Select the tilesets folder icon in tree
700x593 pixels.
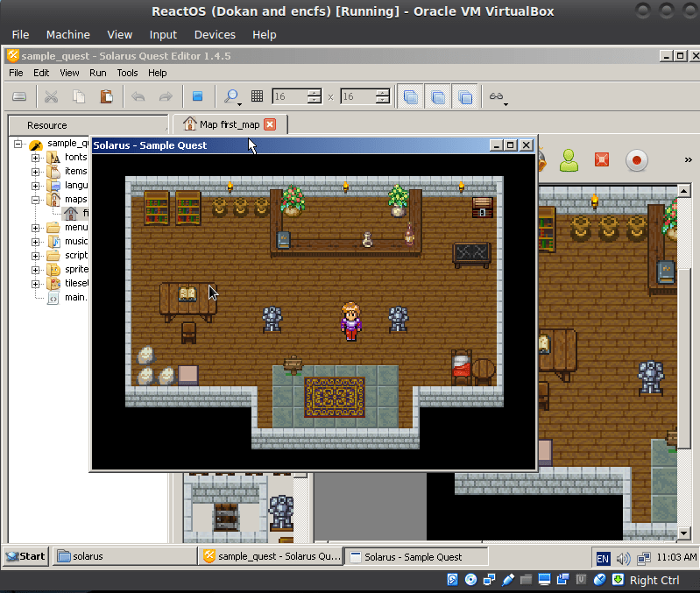pyautogui.click(x=53, y=283)
